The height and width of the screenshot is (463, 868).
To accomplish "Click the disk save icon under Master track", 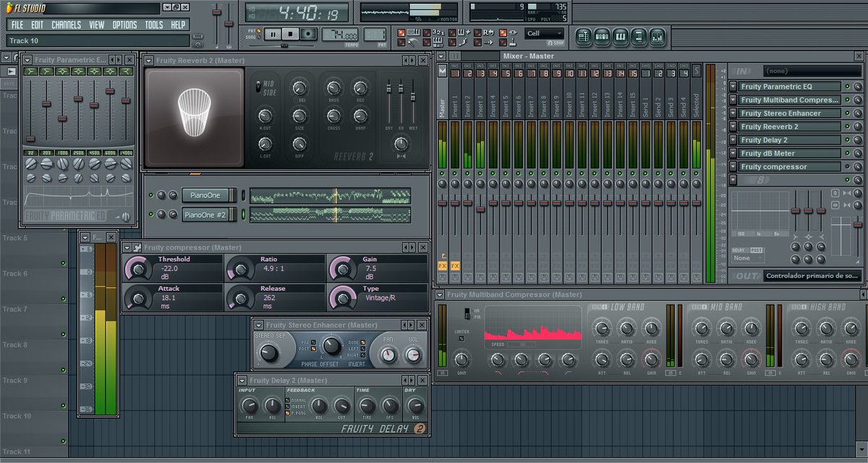I will click(x=443, y=277).
